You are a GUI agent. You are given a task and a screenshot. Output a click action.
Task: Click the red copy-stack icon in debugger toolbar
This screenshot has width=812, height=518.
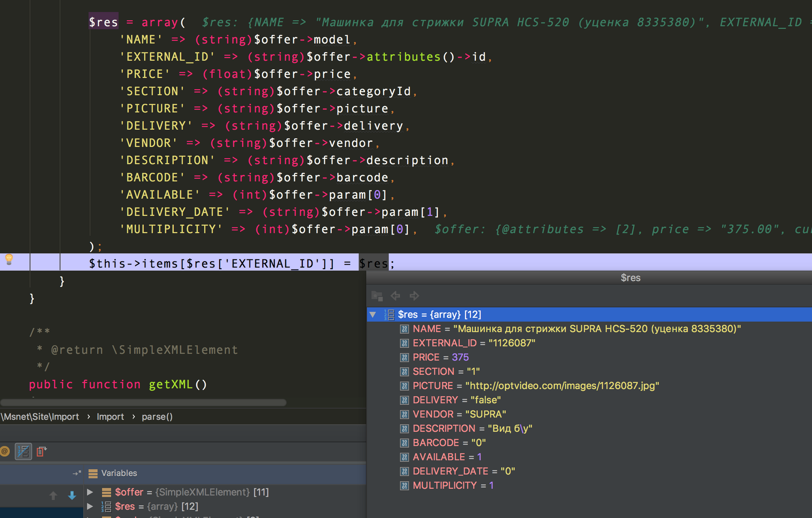(x=41, y=452)
